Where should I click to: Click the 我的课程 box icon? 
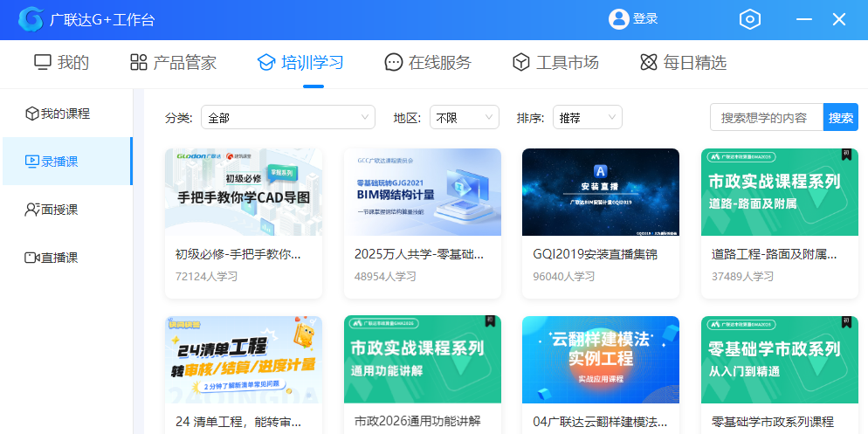click(x=31, y=114)
